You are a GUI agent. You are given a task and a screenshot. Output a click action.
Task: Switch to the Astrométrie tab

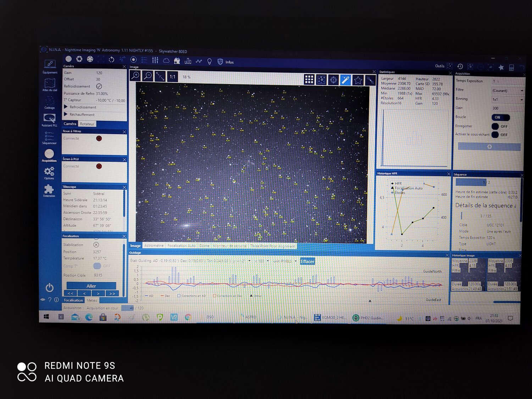pyautogui.click(x=154, y=245)
